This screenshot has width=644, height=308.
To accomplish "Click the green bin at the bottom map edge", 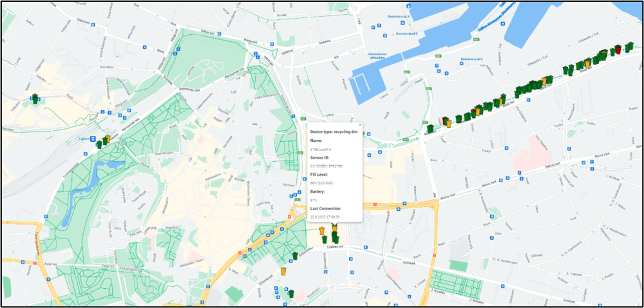I will [x=290, y=294].
